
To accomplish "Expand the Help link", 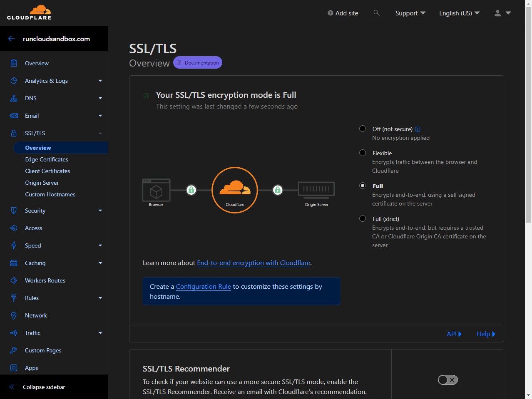I will tap(486, 334).
